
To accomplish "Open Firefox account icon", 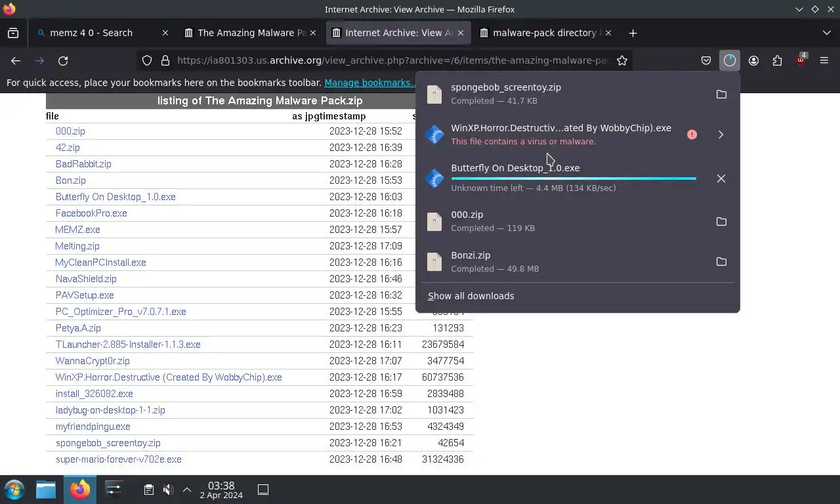I will click(x=753, y=60).
